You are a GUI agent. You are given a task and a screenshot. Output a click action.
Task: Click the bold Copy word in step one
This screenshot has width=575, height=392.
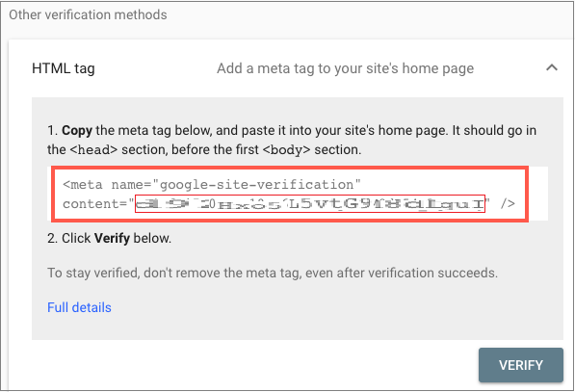point(77,131)
